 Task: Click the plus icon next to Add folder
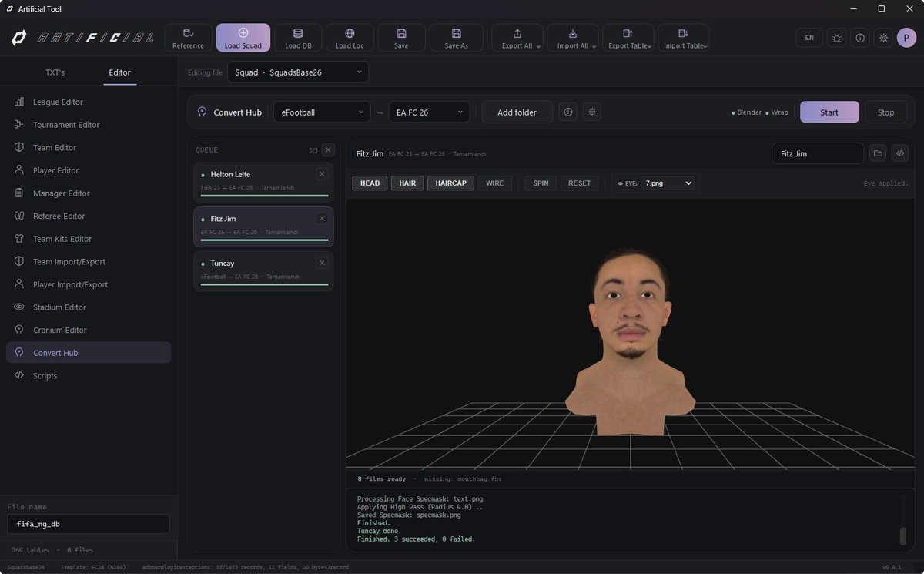coord(568,112)
